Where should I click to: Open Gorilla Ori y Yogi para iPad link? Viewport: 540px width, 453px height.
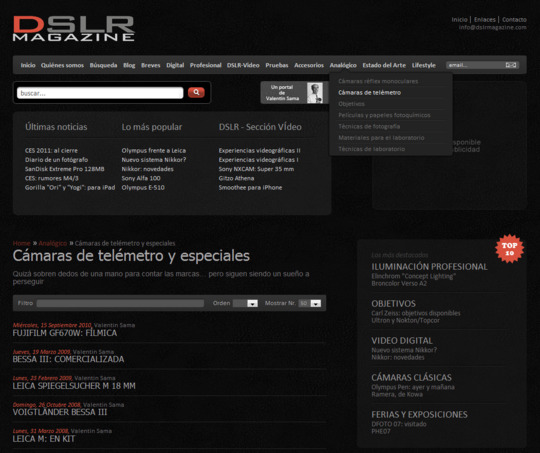[x=70, y=188]
